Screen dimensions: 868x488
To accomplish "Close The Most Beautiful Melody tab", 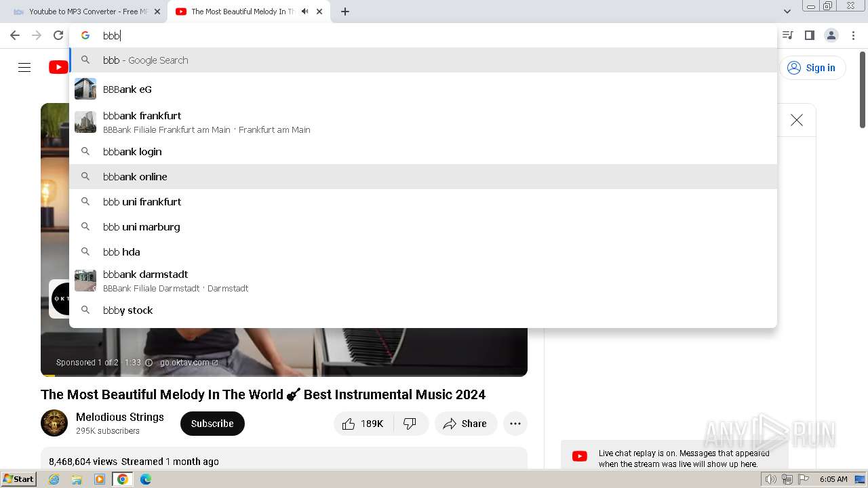I will point(319,12).
